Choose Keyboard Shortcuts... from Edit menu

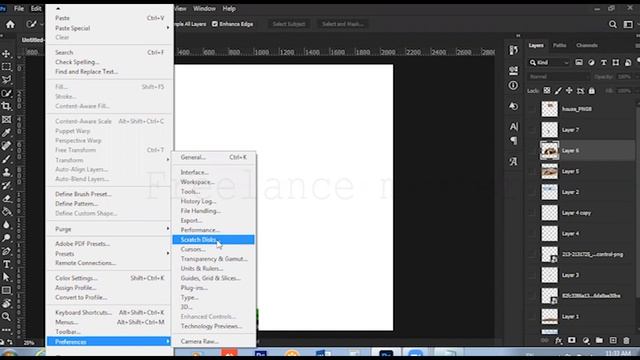[109, 312]
